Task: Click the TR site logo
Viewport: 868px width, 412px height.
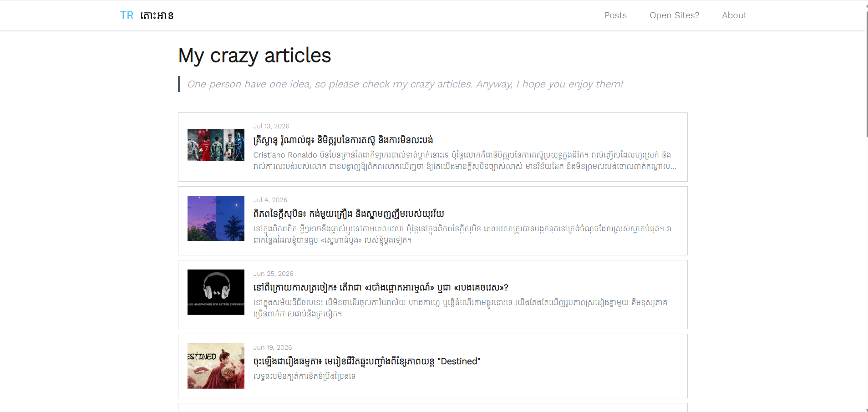Action: coord(147,15)
